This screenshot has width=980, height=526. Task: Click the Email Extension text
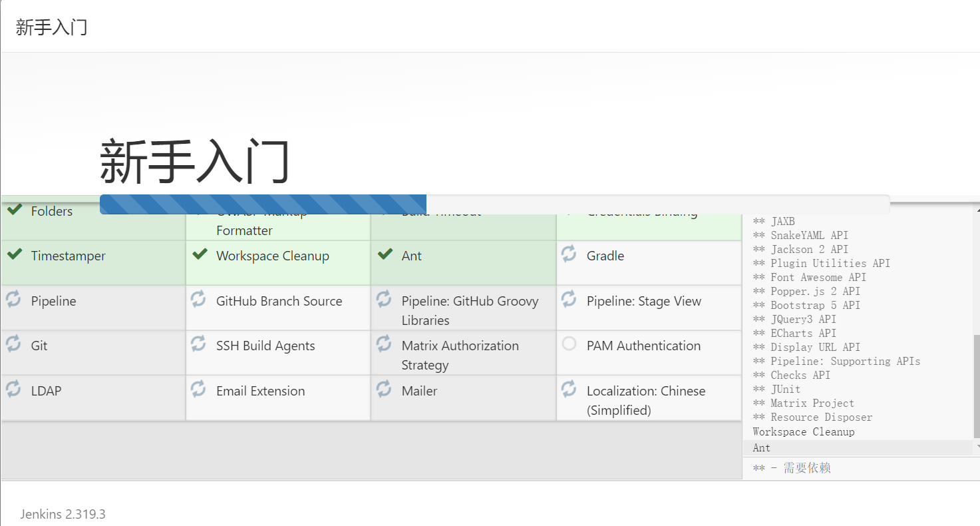point(261,391)
